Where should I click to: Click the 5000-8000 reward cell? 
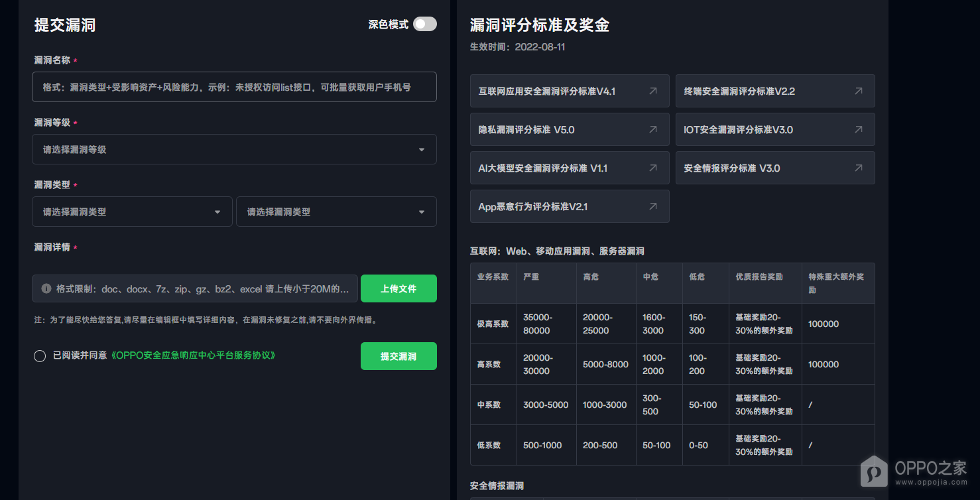pos(606,364)
